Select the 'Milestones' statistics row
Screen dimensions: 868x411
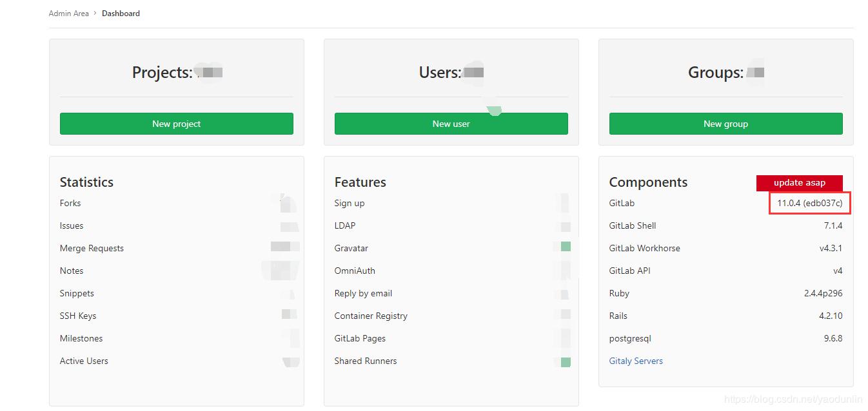click(176, 338)
